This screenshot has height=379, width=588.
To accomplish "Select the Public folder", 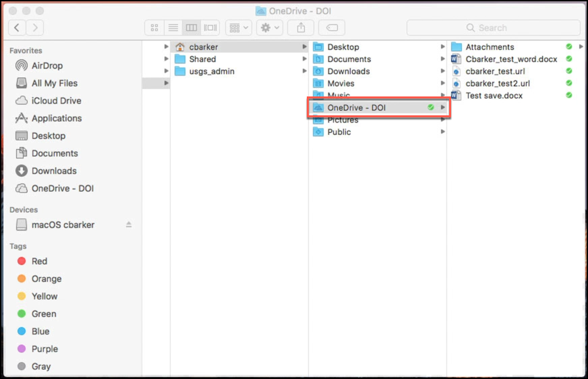I will [378, 132].
